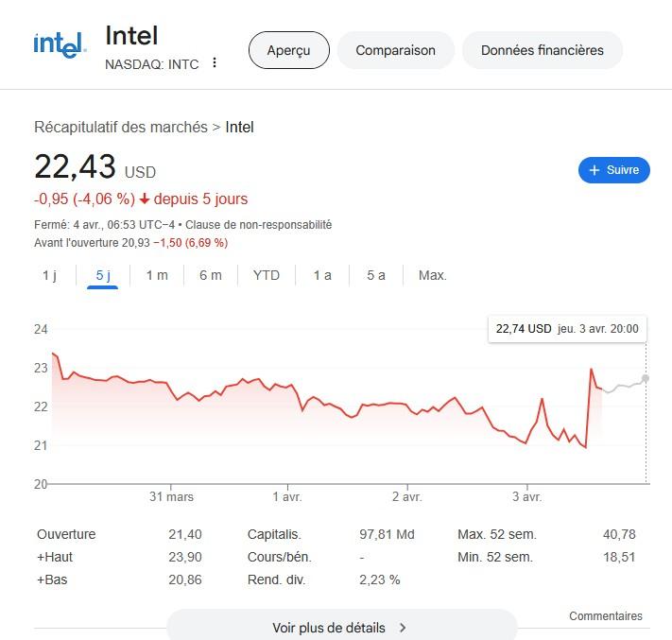Select the 1 a time range
This screenshot has height=640, width=672.
322,275
